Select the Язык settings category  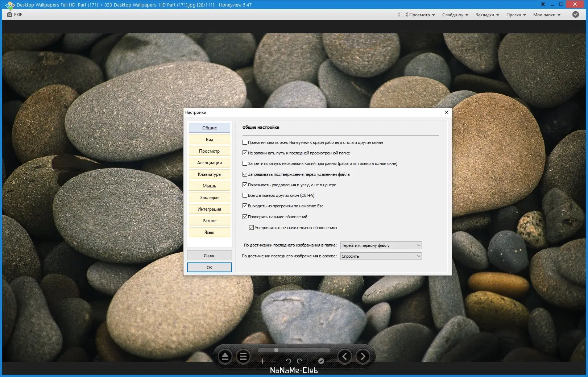(x=209, y=232)
